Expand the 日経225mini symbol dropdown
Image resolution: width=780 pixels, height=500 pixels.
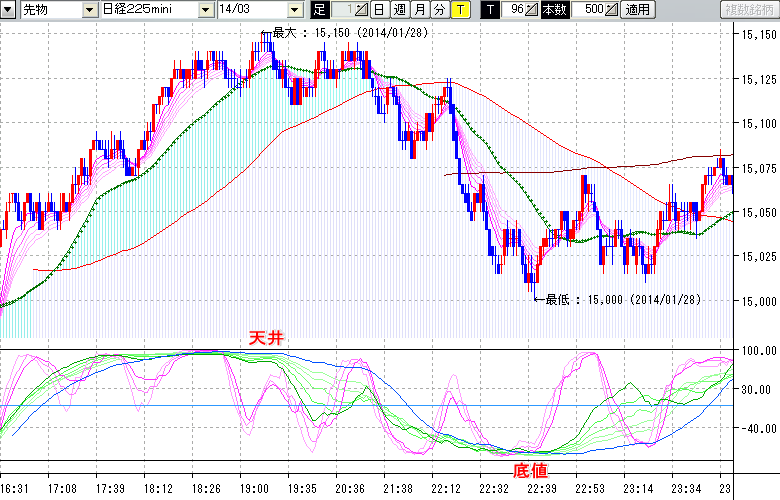(205, 10)
